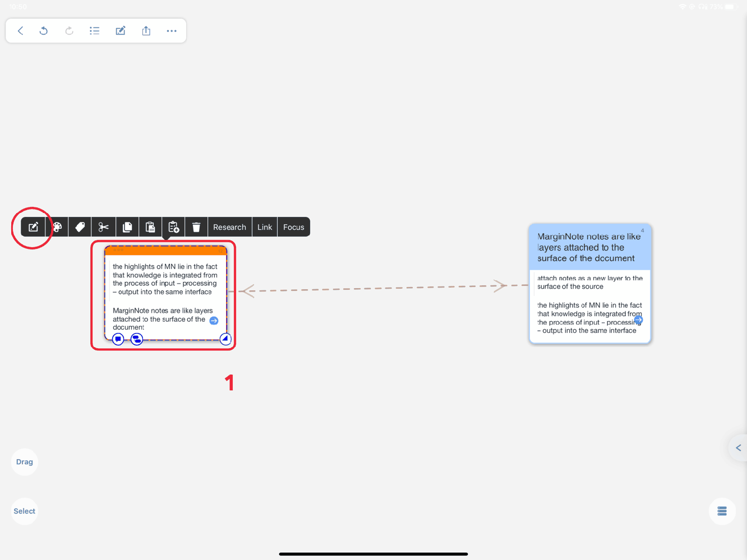This screenshot has width=747, height=560.
Task: Open the outline list view
Action: 94,31
